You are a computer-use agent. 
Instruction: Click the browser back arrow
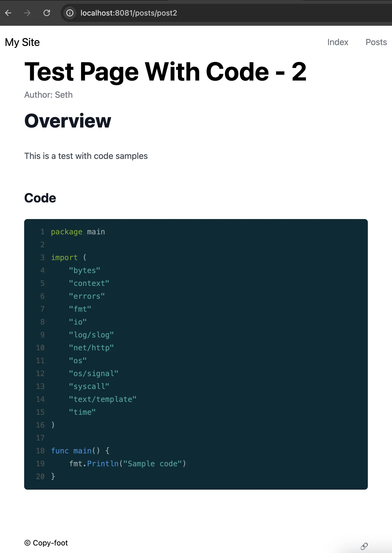pyautogui.click(x=8, y=13)
